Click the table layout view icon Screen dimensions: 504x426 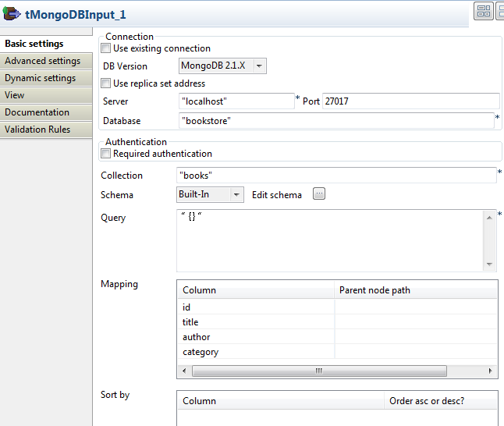pos(484,11)
